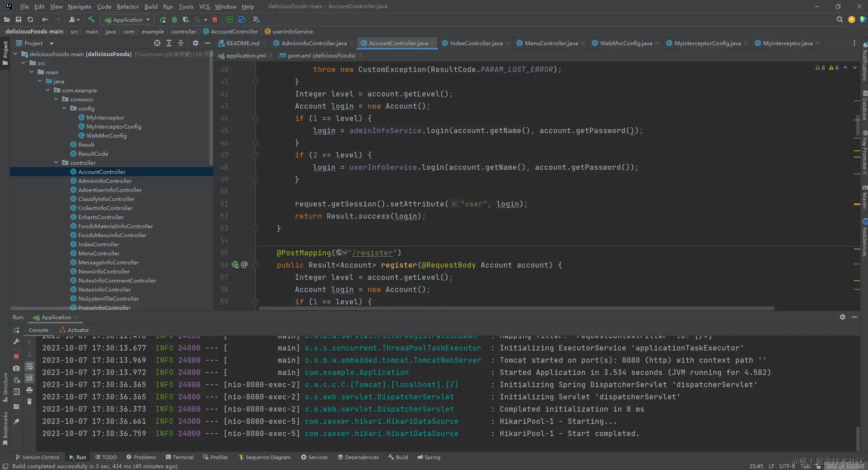Toggle soft-wrap in the console

(x=29, y=366)
